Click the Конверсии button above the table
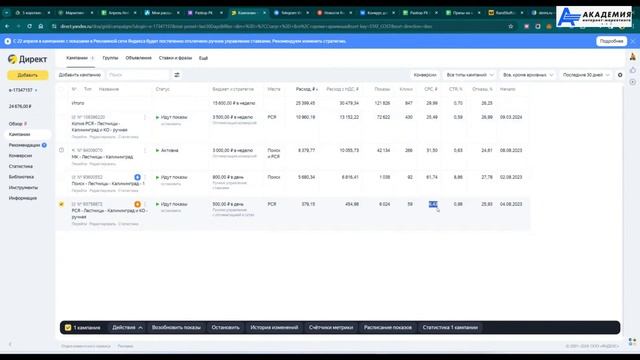This screenshot has width=640, height=360. click(x=425, y=75)
